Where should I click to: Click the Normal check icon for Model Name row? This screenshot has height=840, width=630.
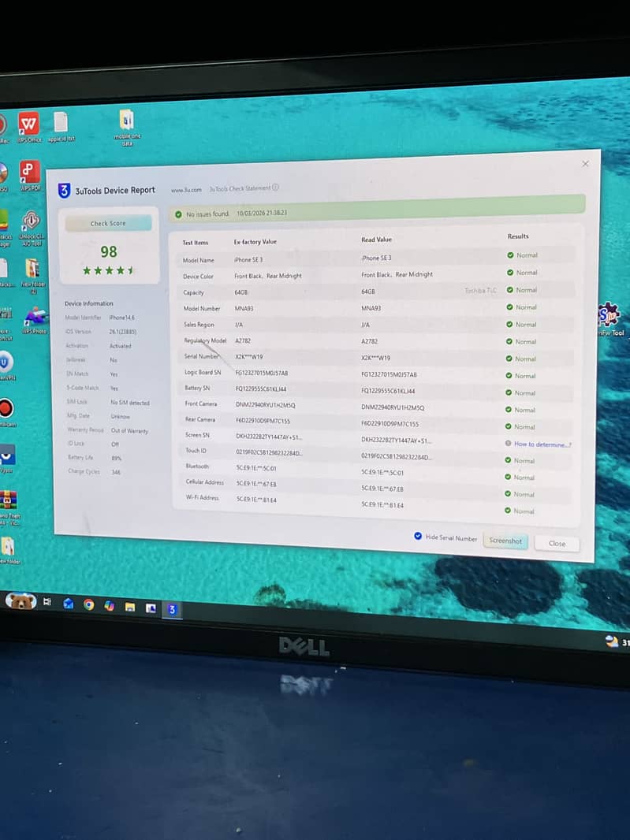510,255
